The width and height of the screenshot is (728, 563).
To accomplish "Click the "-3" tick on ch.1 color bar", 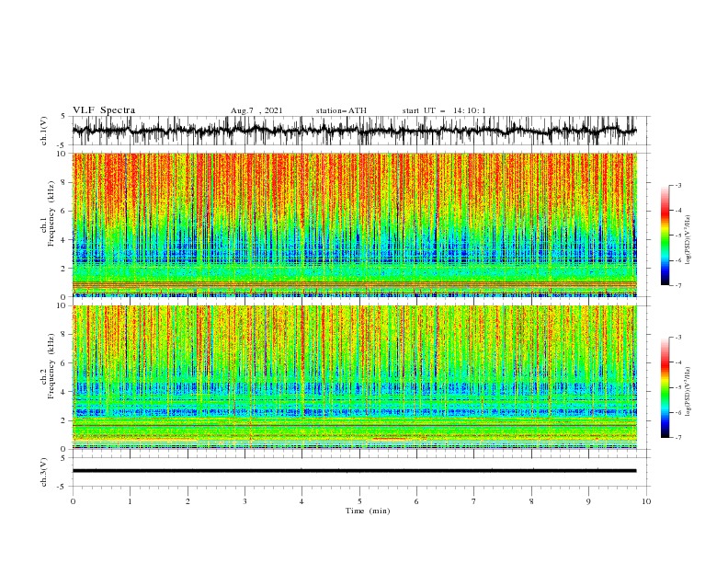I will point(677,185).
